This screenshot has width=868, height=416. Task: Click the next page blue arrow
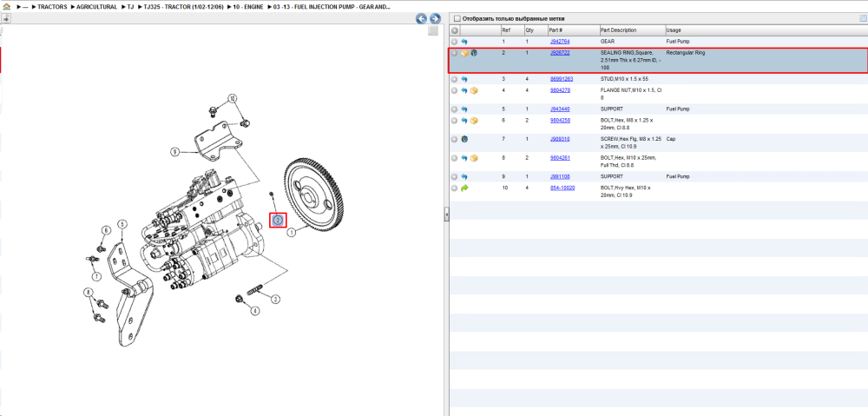pos(435,19)
